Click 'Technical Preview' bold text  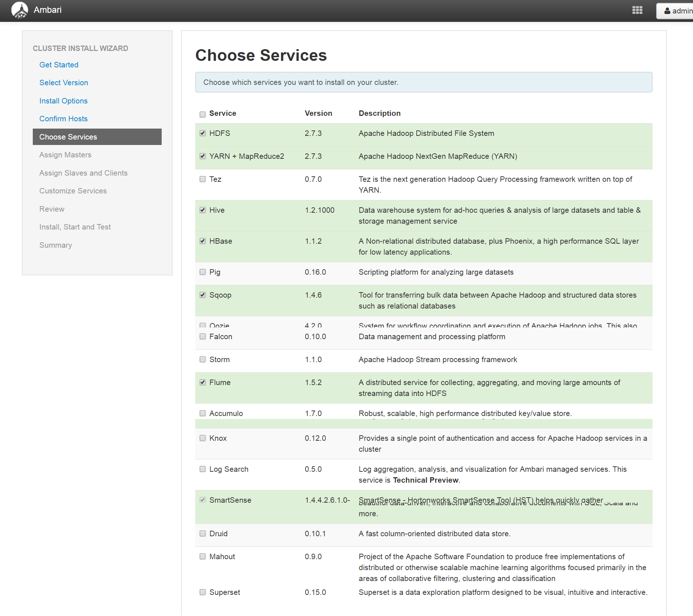coord(425,480)
